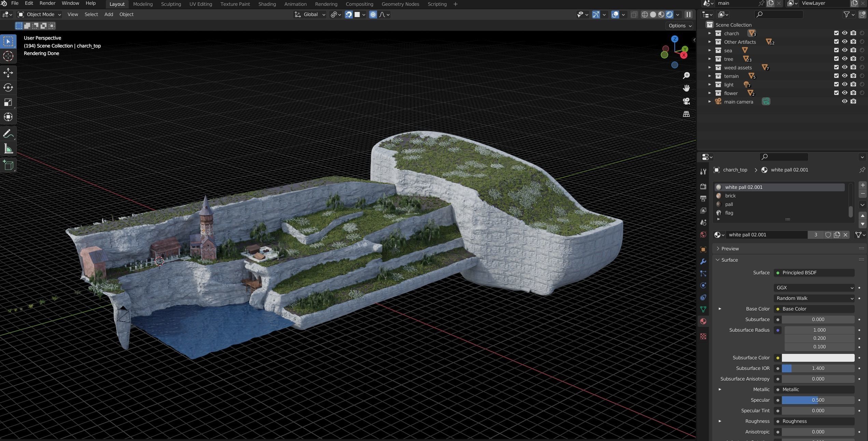The width and height of the screenshot is (868, 441).
Task: Switch perspective/orthographic grid icon
Action: pos(686,114)
